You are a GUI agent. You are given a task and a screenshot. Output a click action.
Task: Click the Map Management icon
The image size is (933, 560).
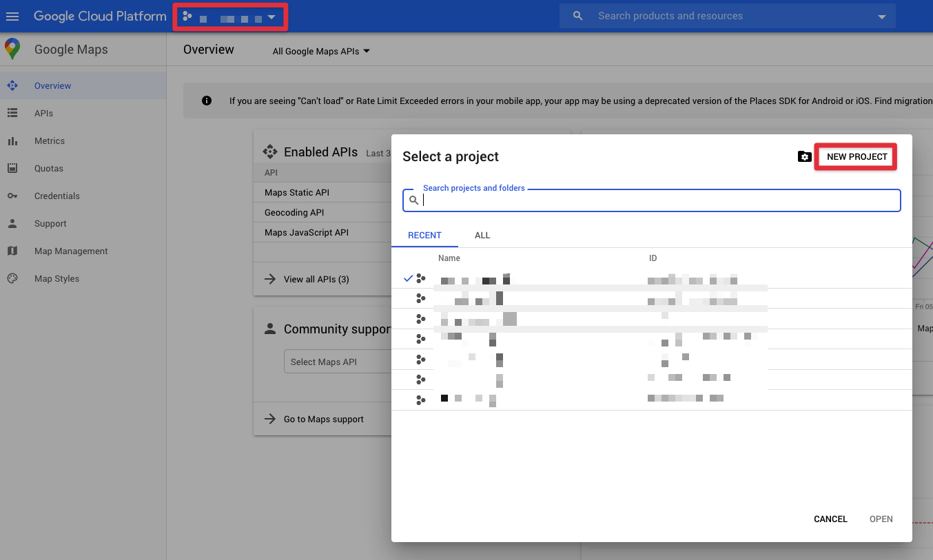(12, 251)
